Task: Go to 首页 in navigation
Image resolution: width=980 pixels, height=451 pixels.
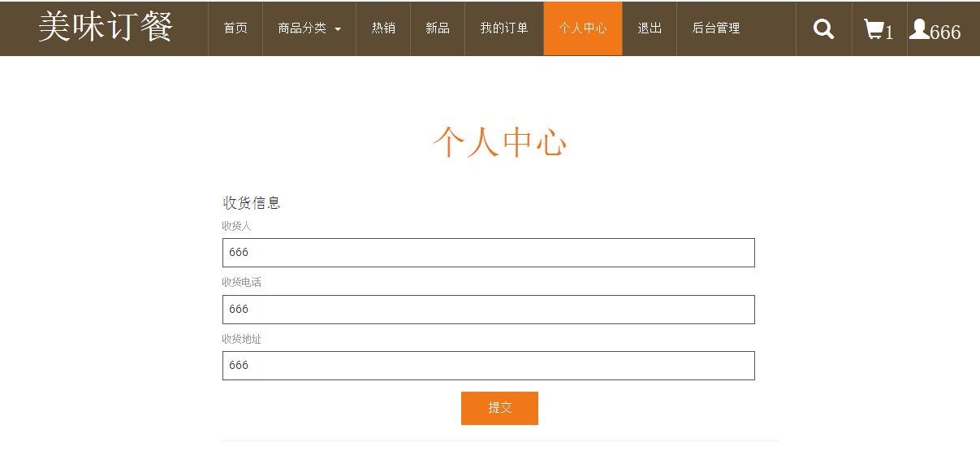Action: [235, 28]
